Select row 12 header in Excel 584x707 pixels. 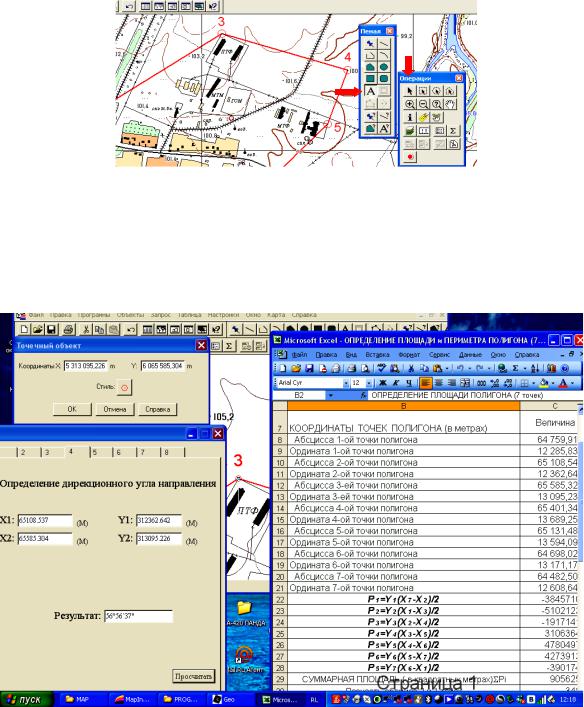pos(280,486)
